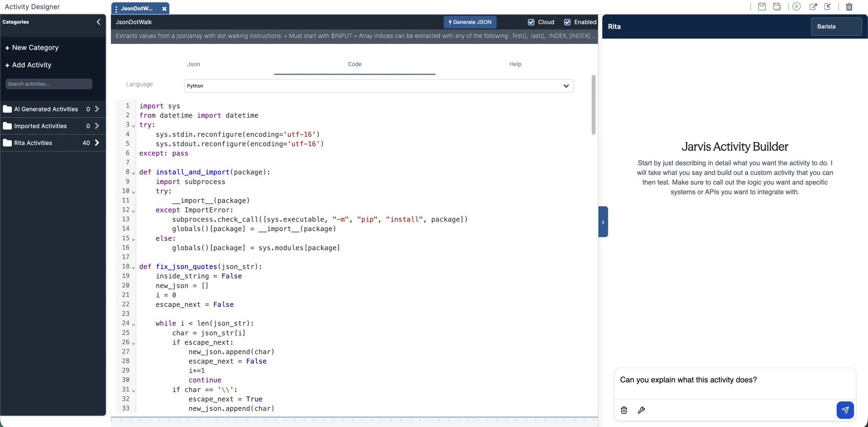Fold the try block at line 3
This screenshot has width=868, height=427.
[x=133, y=126]
